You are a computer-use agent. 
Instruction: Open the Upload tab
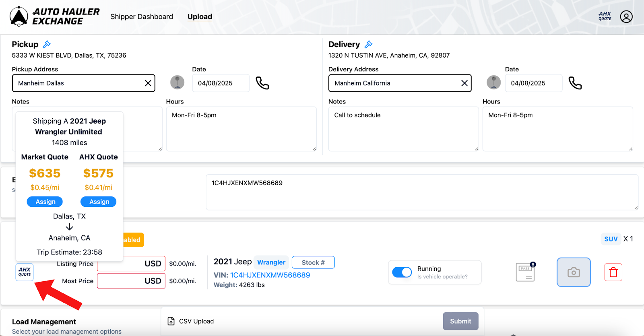[x=200, y=16]
